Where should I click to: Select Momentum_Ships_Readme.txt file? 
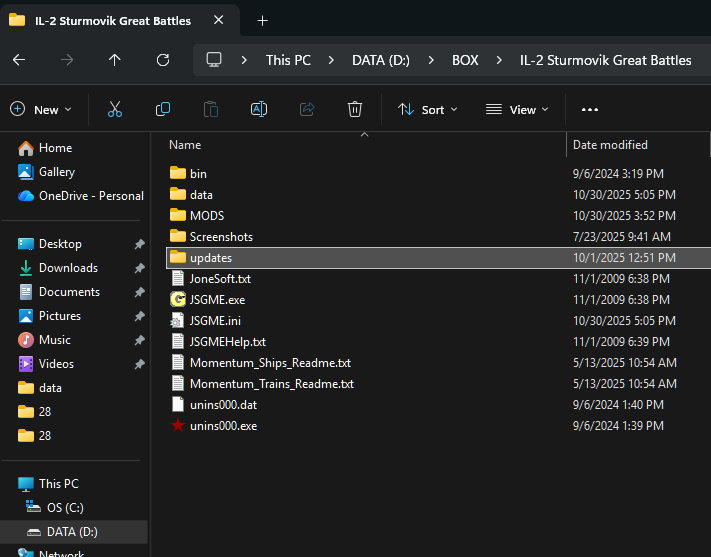[x=270, y=362]
